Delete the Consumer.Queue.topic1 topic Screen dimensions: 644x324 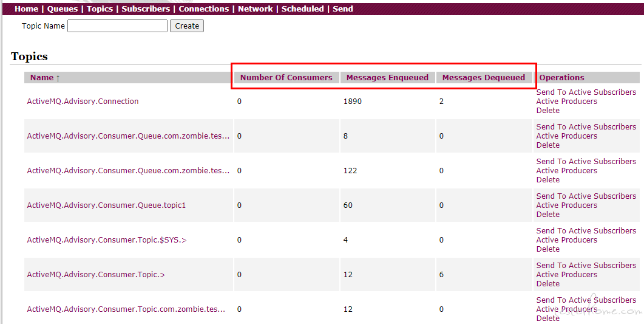click(x=548, y=214)
